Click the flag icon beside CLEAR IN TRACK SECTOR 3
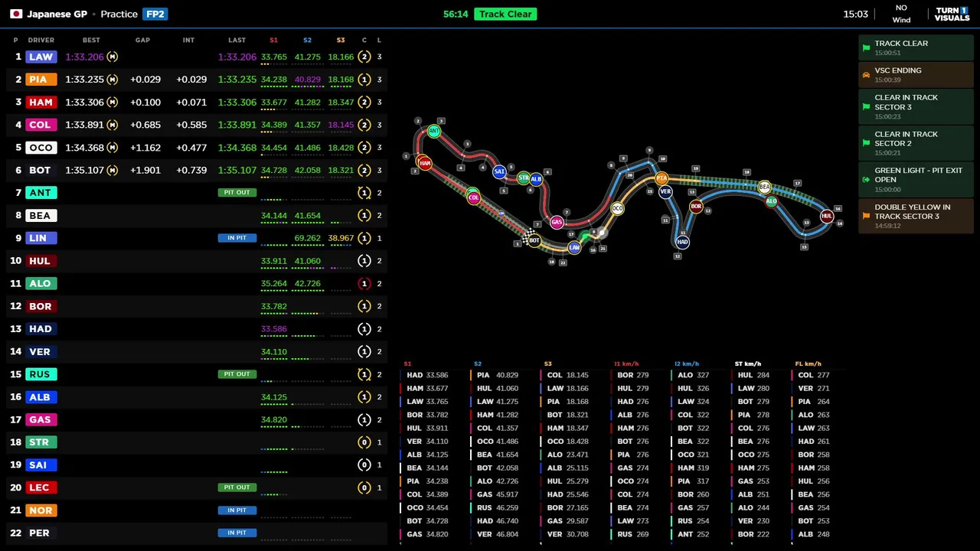The width and height of the screenshot is (980, 551). click(866, 106)
